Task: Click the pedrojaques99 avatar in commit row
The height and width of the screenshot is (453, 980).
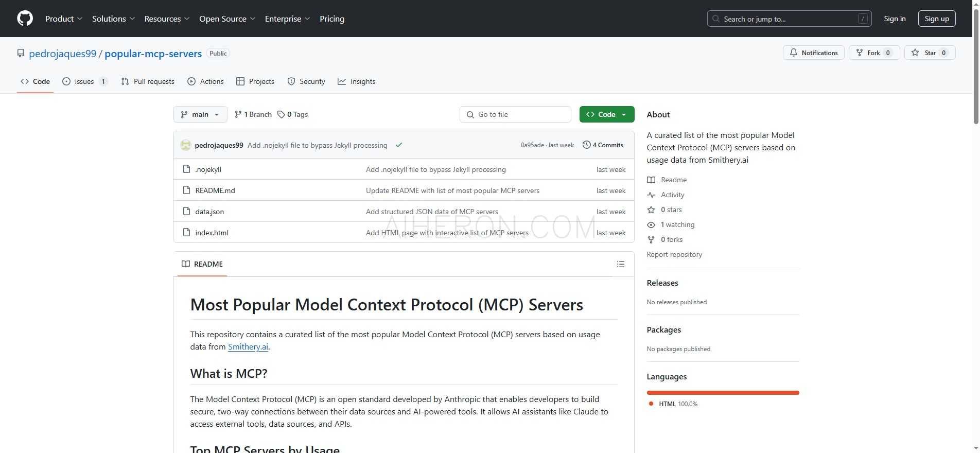Action: 186,145
